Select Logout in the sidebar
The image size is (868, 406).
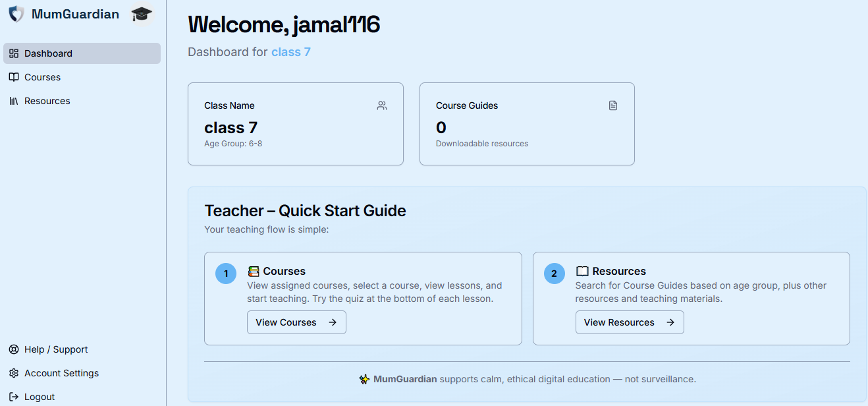[82, 397]
